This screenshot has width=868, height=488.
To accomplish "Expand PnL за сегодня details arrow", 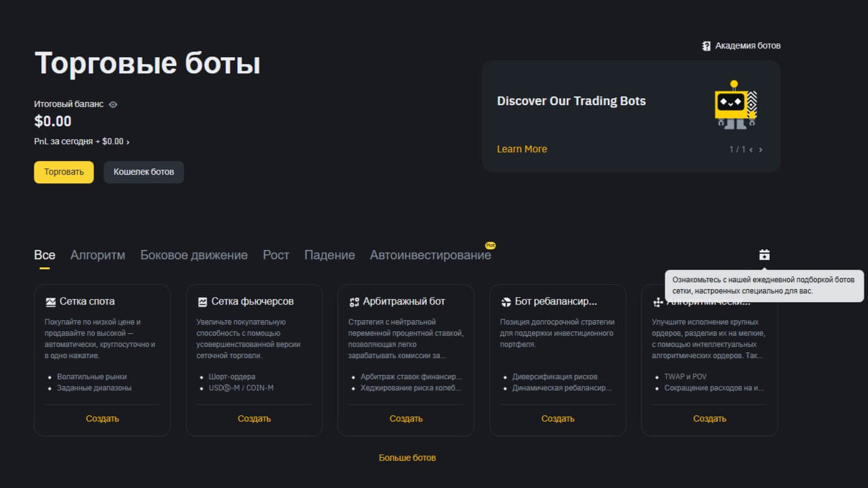I will [128, 142].
